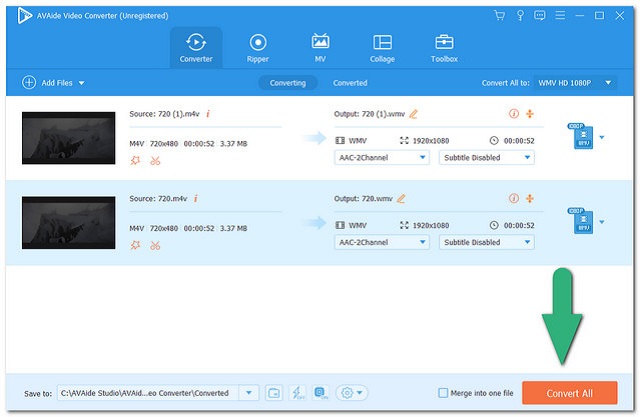Rename output 720.wmv with pencil icon

tap(401, 199)
